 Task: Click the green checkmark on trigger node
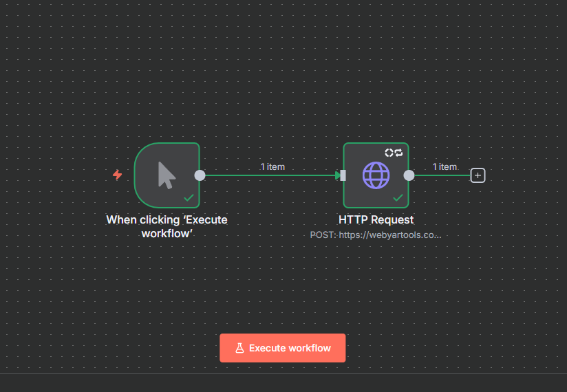click(x=189, y=198)
